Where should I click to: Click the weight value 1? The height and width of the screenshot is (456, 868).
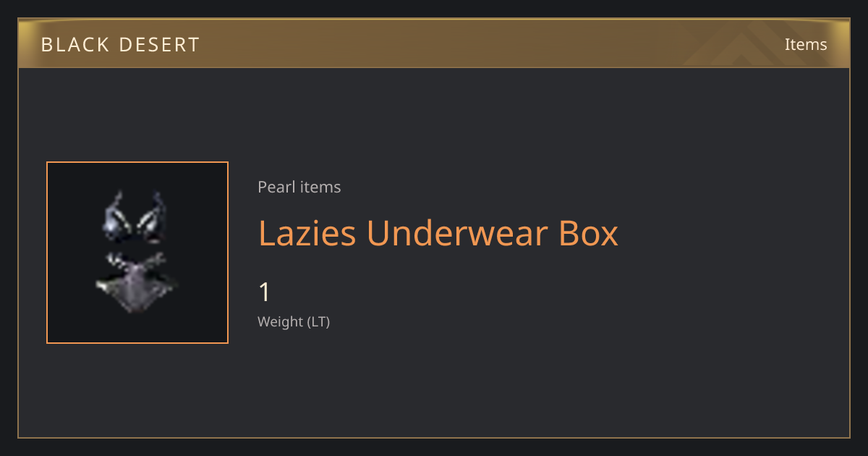pyautogui.click(x=265, y=292)
